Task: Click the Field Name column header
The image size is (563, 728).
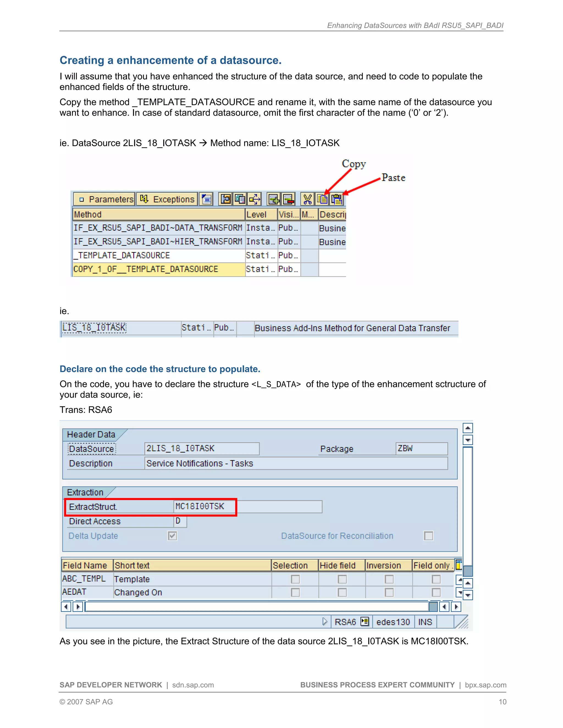Action: [87, 565]
